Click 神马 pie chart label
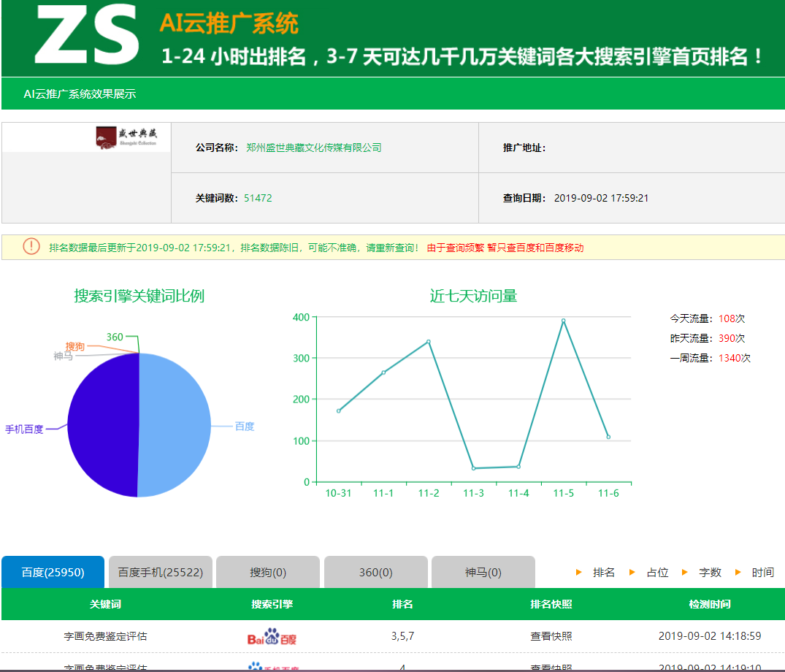 (x=63, y=356)
